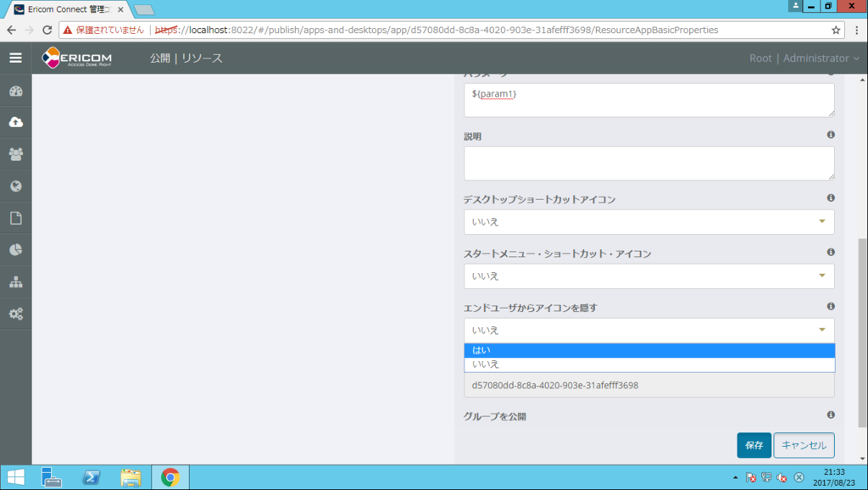Show hidden tray icons arrow
This screenshot has width=868, height=490.
coord(735,477)
